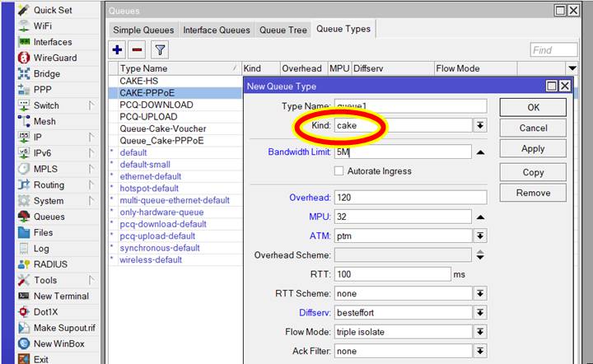Open the Routing menu icon
This screenshot has width=593, height=364.
point(24,184)
